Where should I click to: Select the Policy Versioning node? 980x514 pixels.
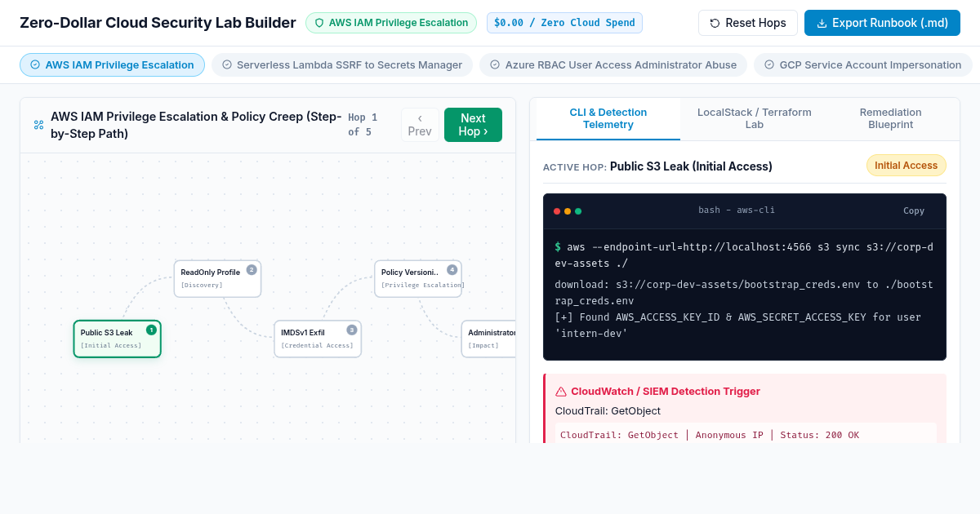[418, 278]
